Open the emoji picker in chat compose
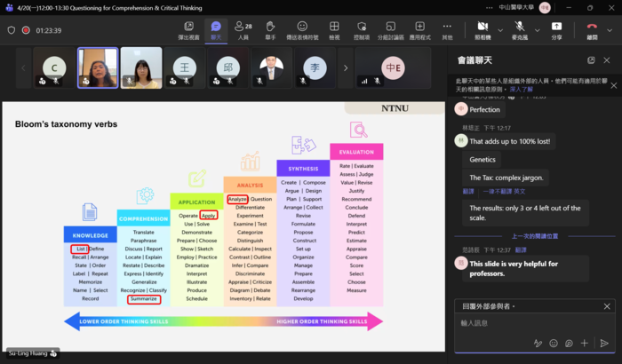 pos(554,343)
